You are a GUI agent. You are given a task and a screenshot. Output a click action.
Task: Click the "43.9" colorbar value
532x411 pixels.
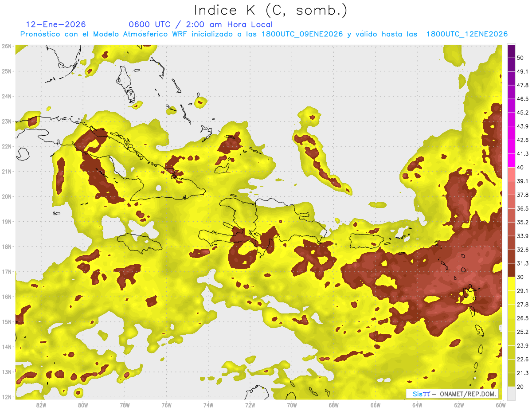click(x=523, y=126)
